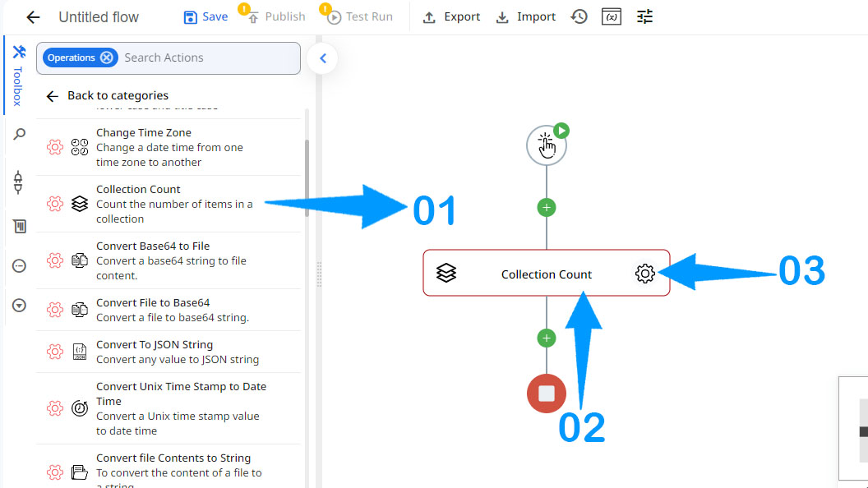Screen dimensions: 868x488
Task: Remove the Operations filter chip
Action: pos(107,58)
